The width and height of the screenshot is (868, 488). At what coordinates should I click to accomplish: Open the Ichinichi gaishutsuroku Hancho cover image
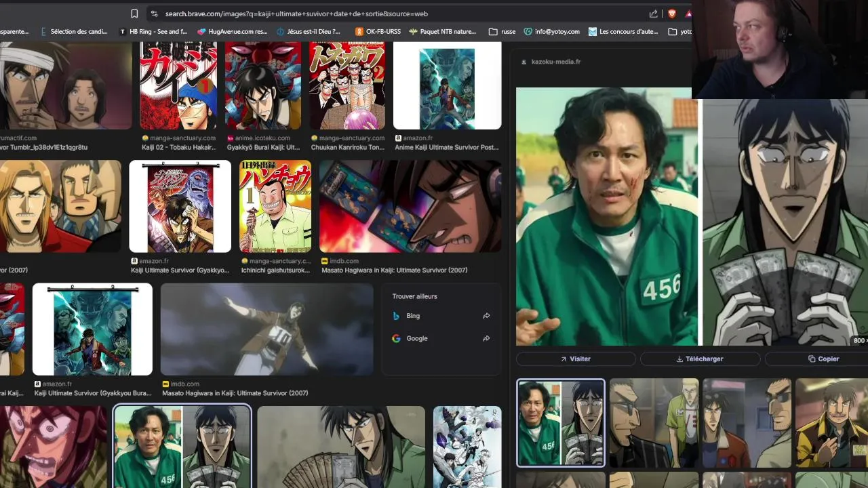[275, 206]
